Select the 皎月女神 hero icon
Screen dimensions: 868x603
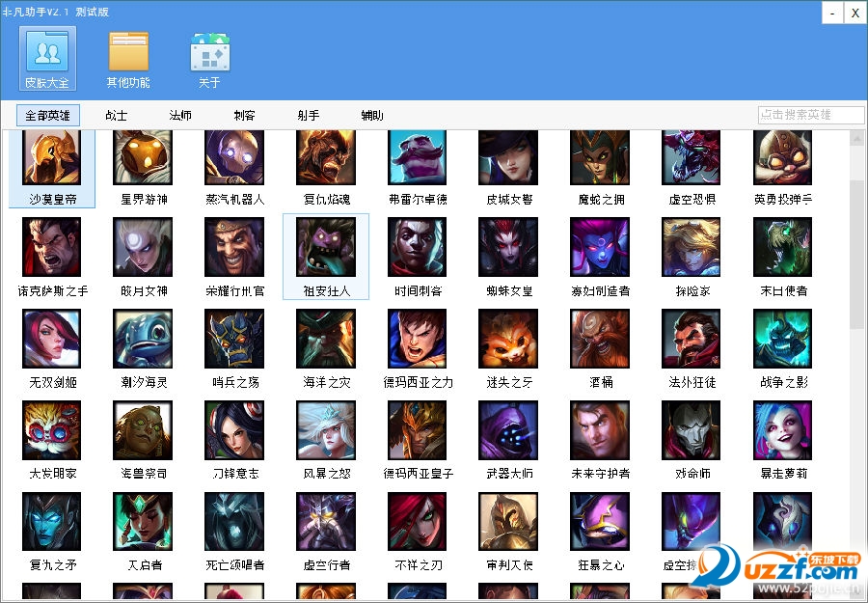pyautogui.click(x=143, y=247)
